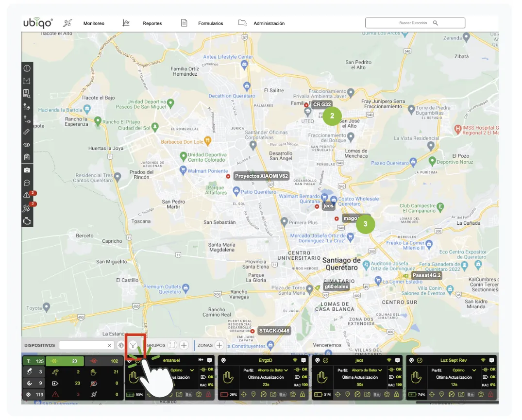Image resolution: width=522 pixels, height=420 pixels.
Task: Open the camera icon in left sidebar
Action: [x=27, y=170]
